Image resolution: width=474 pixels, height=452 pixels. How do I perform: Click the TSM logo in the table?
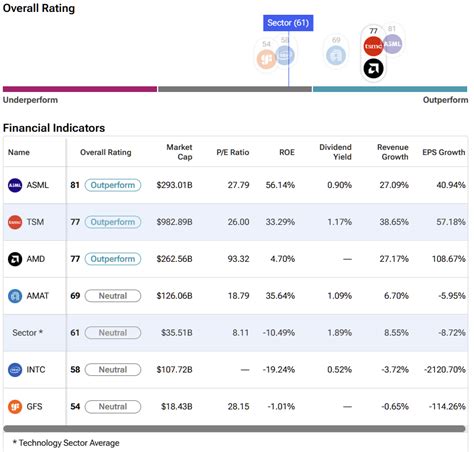(15, 222)
